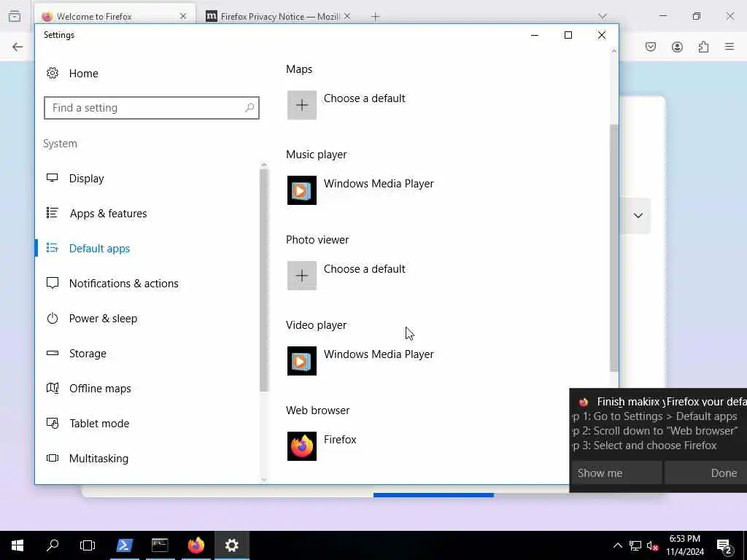Show hidden system tray icons
747x560 pixels.
coord(617,545)
